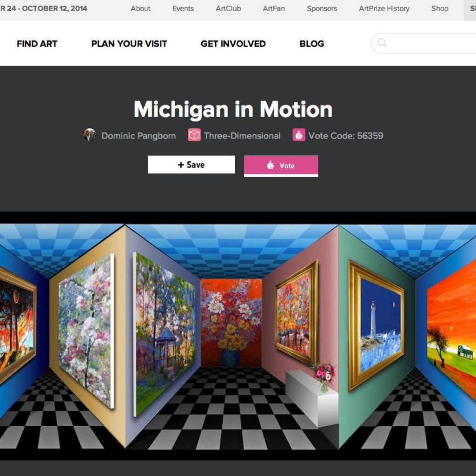This screenshot has height=476, width=476.
Task: Click the search magnifier icon
Action: [382, 43]
